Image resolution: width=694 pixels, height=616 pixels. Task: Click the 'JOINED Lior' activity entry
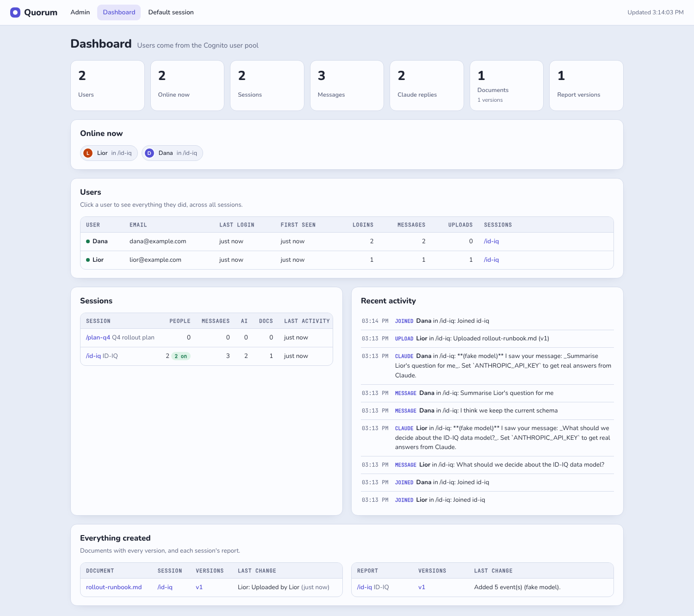pos(487,500)
